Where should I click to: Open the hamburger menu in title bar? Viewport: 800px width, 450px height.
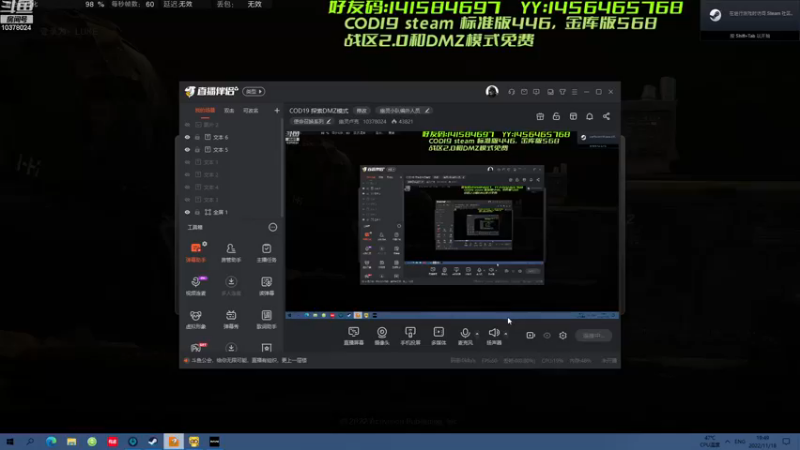click(574, 92)
